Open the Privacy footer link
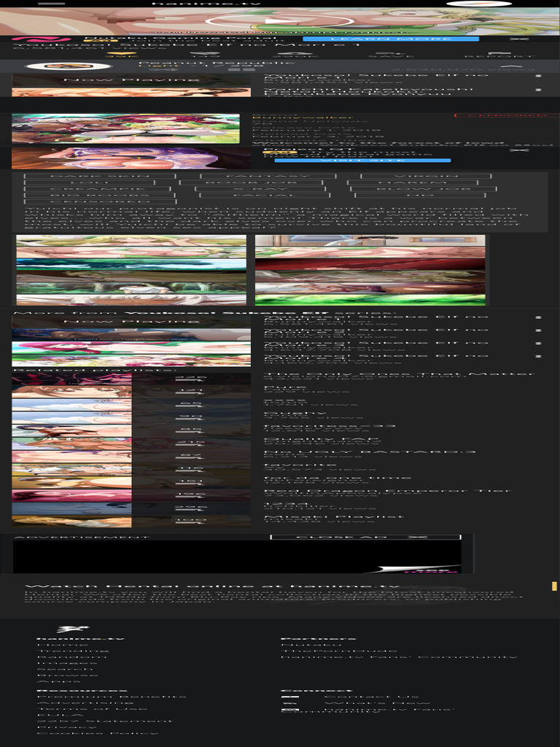The width and height of the screenshot is (560, 747). click(x=66, y=727)
